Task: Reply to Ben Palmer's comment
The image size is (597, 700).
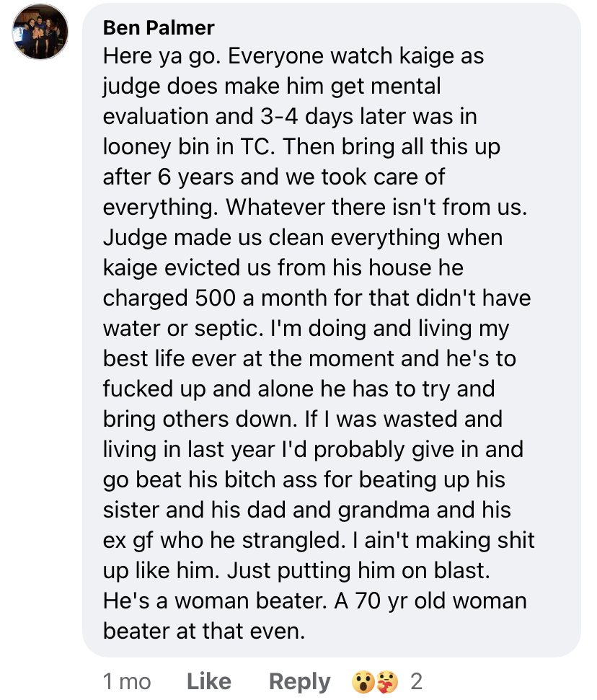Action: pos(300,682)
